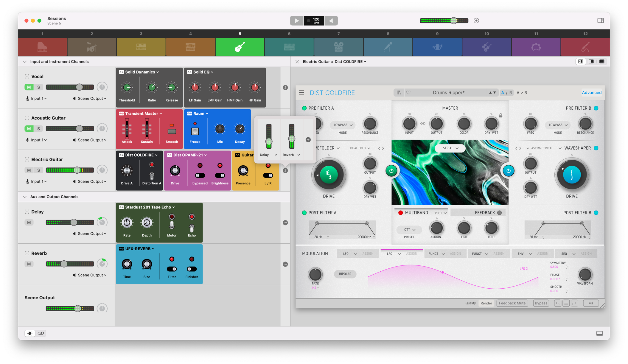Select scene 9 trumpet icon

437,47
